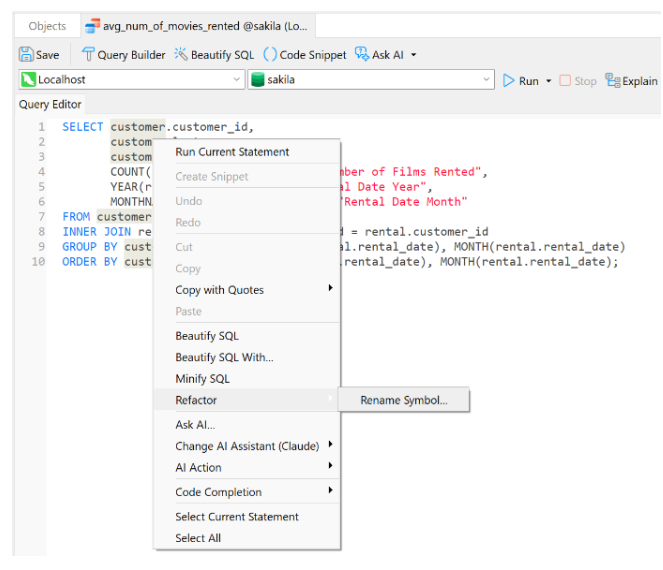Screen dimensions: 663x570
Task: Choose Cut in context menu
Action: point(247,247)
